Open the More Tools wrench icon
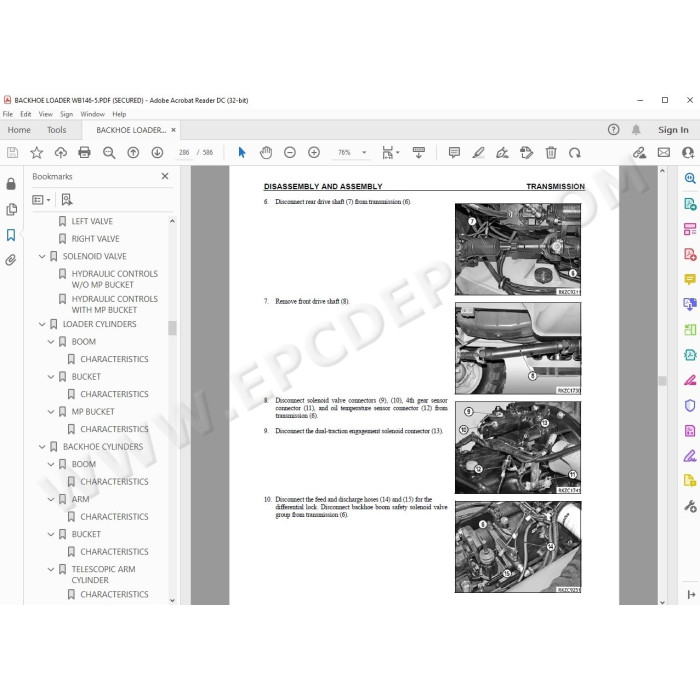The height and width of the screenshot is (700, 700). 690,506
